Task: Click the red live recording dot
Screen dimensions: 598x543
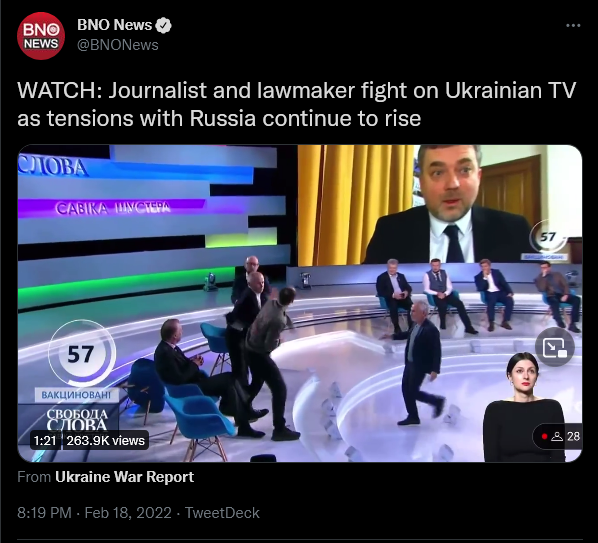Action: point(544,436)
